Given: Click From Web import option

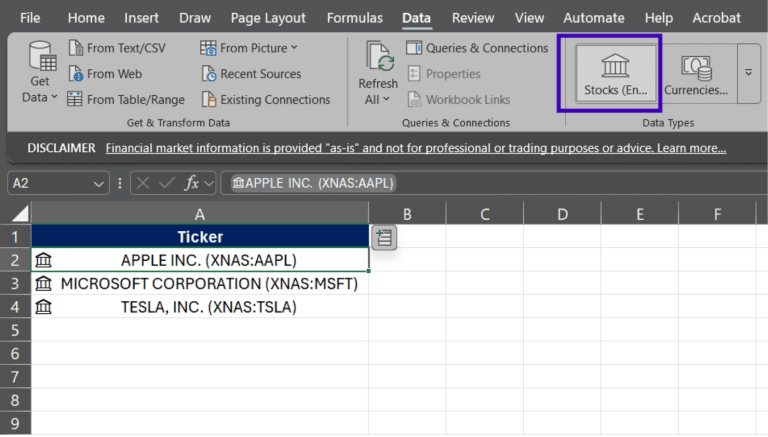Looking at the screenshot, I should [x=105, y=74].
